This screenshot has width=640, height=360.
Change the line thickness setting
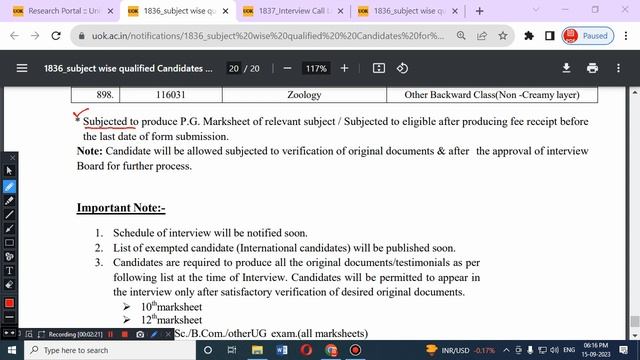(9, 316)
